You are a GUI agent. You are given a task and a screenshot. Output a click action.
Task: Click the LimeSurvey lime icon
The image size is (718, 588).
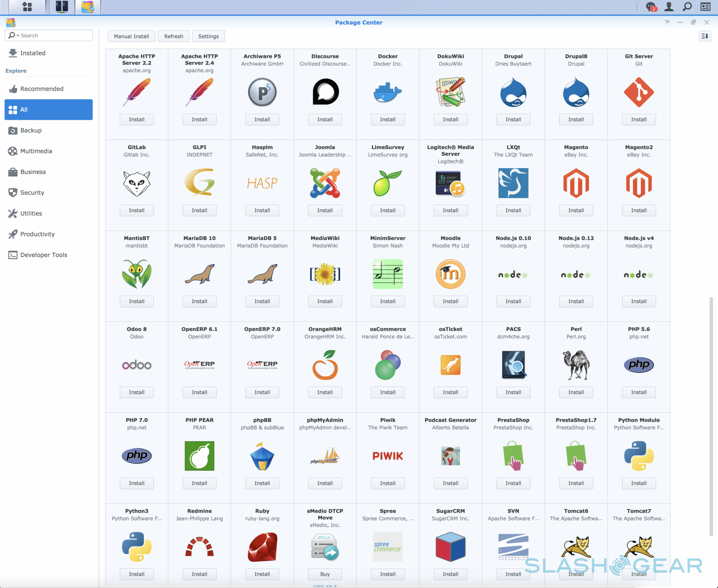[x=388, y=183]
